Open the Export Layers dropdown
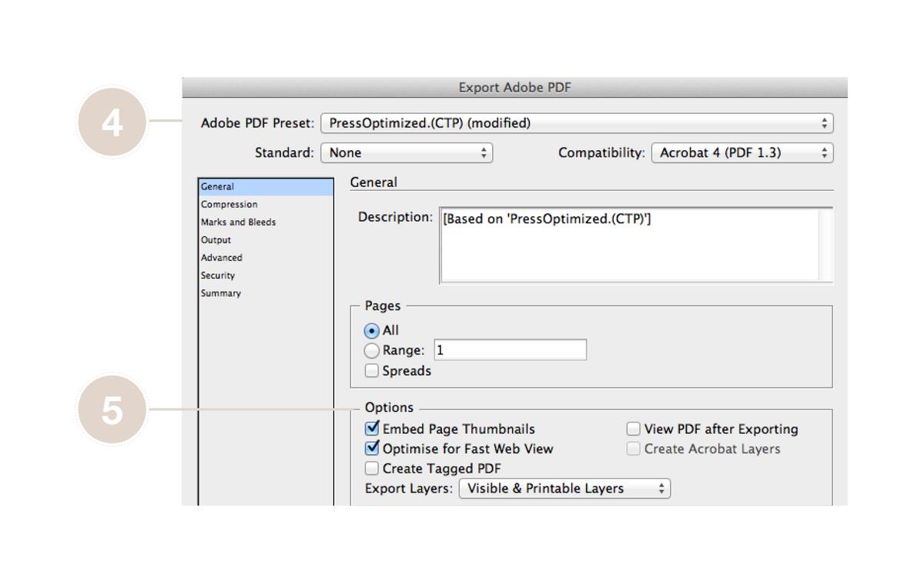This screenshot has width=924, height=582. coord(564,488)
